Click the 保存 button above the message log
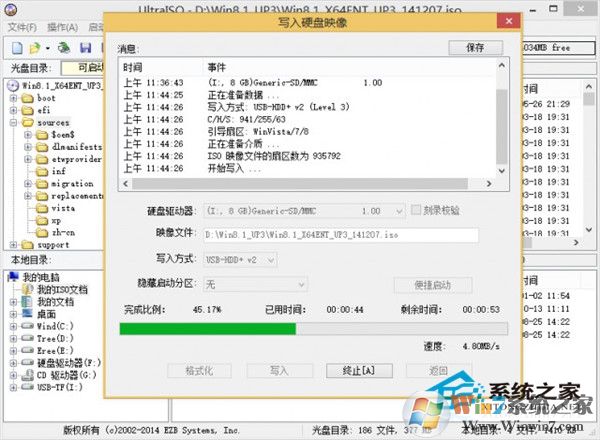The height and width of the screenshot is (440, 600). (475, 48)
